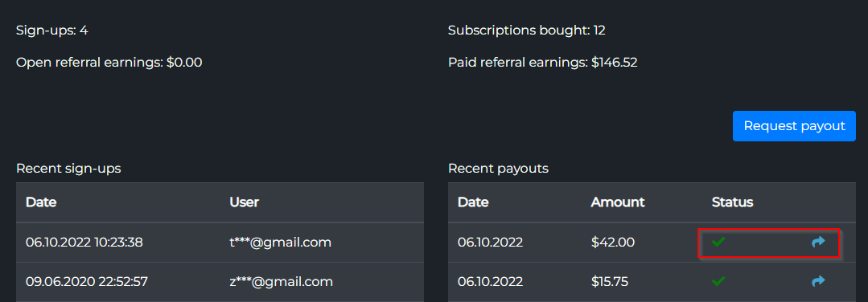Click the green checkmark on $42.00 payout
The width and height of the screenshot is (868, 302).
pyautogui.click(x=718, y=242)
